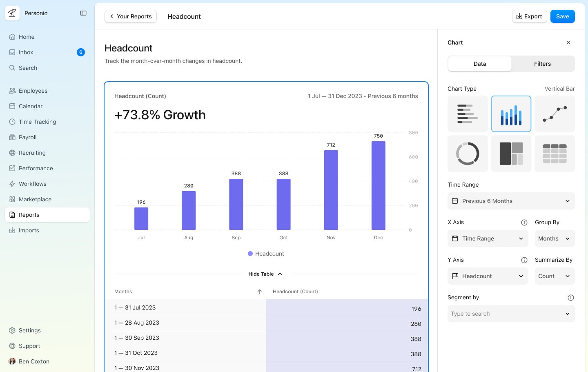Select the horizontal bar chart type
The image size is (588, 372).
468,114
